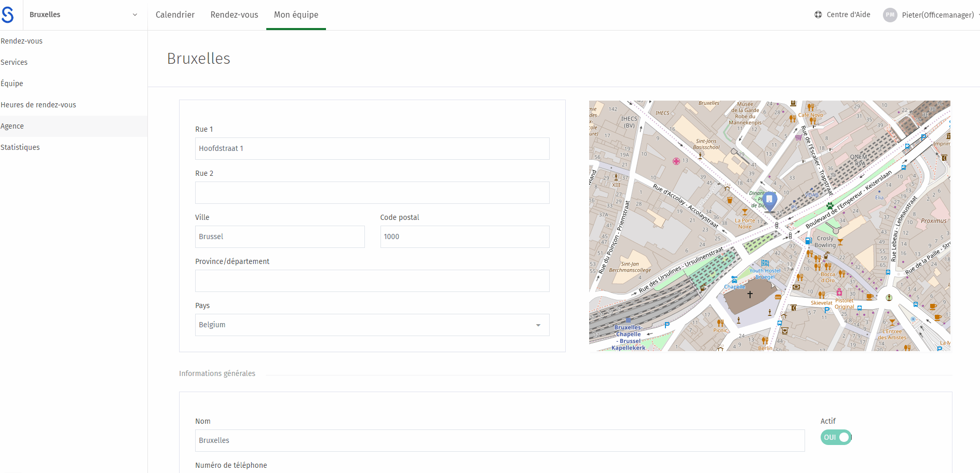Click the PM user avatar
980x473 pixels.
coord(890,15)
